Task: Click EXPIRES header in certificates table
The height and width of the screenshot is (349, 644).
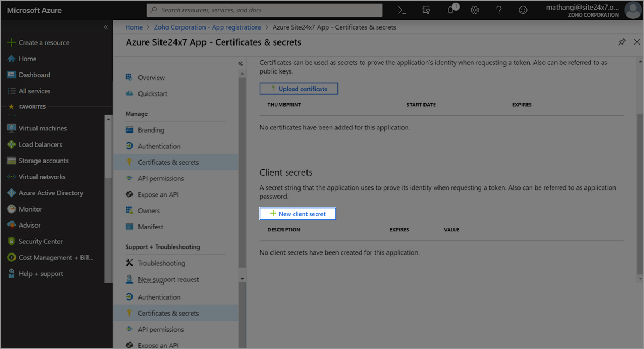Action: pos(522,105)
